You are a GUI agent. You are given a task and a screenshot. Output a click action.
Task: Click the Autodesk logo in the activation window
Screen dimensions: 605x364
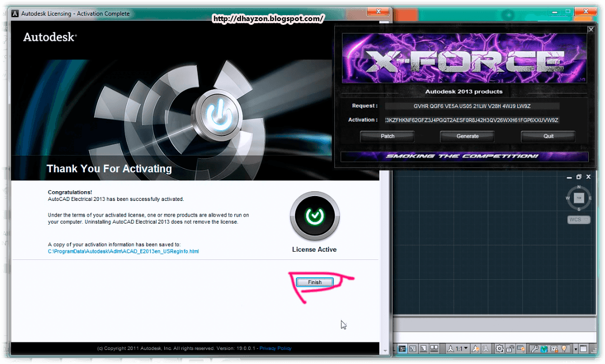(x=50, y=38)
